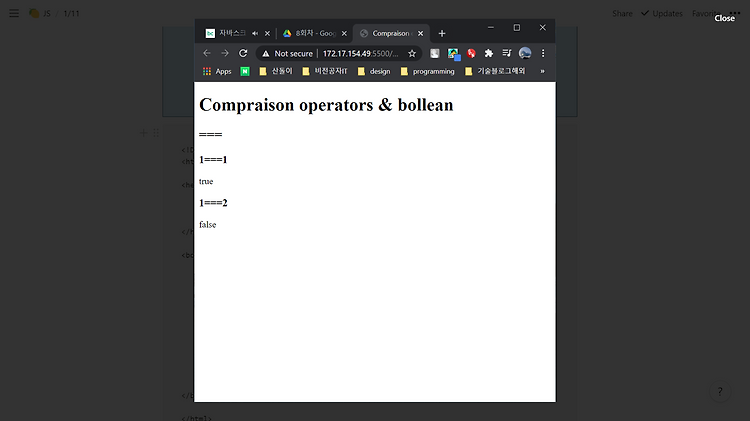Click the red extension icon in toolbar
This screenshot has width=750, height=421.
coord(471,53)
